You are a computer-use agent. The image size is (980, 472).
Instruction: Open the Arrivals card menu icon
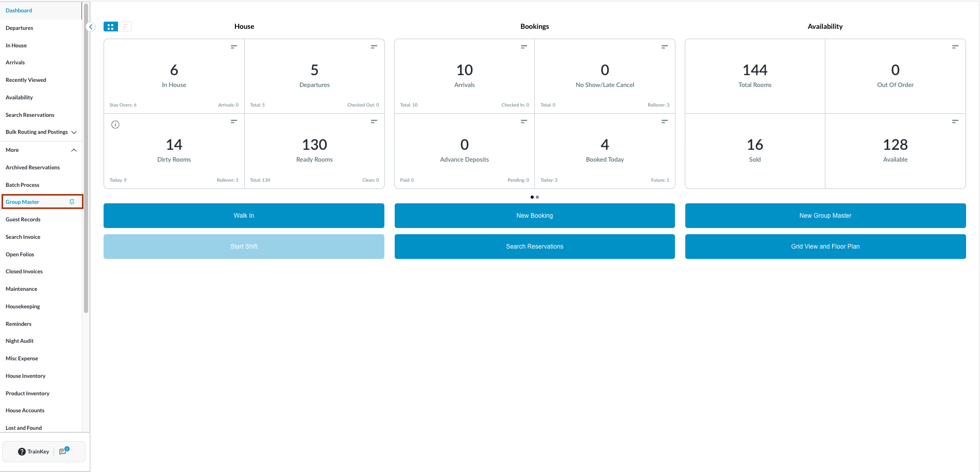(523, 47)
